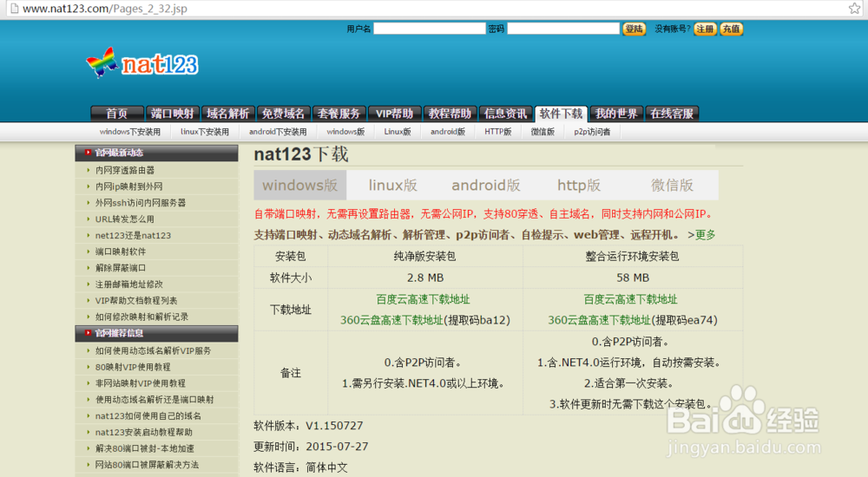Open sidebar link nat123安装启动教程帮助

click(144, 432)
